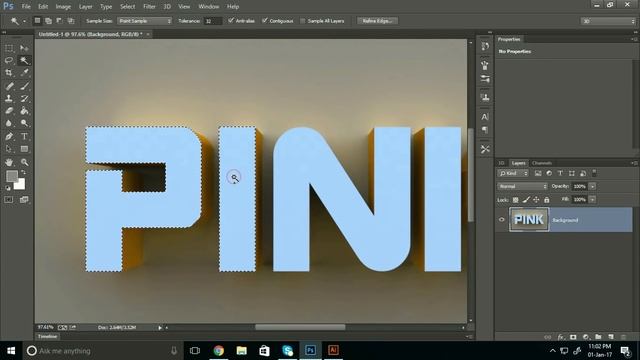This screenshot has width=640, height=360.
Task: Select the History Brush tool
Action: click(24, 98)
